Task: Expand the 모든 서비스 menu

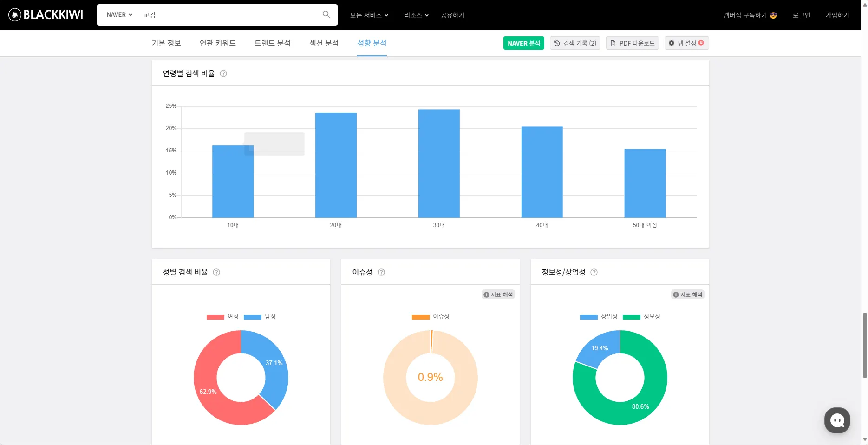Action: click(369, 15)
